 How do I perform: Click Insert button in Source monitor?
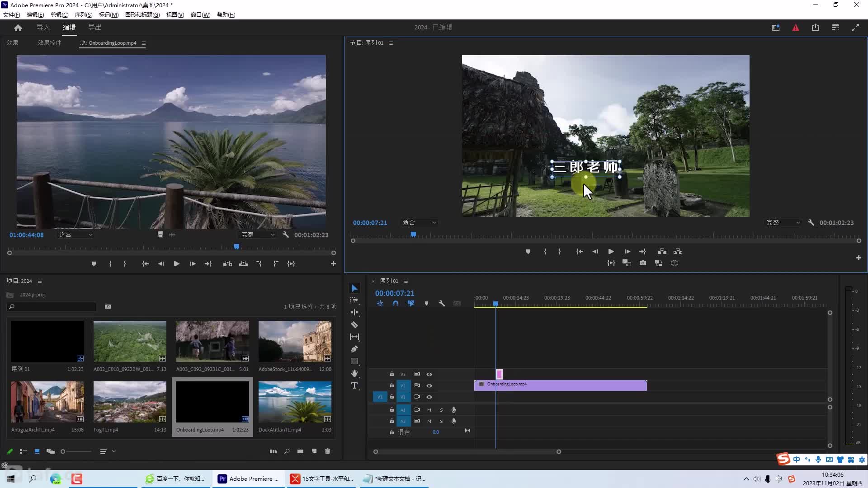pos(228,263)
